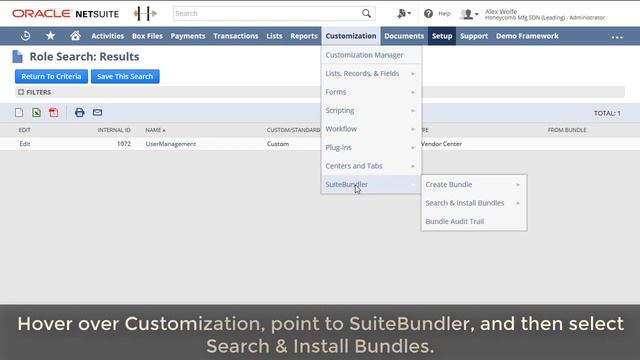Image resolution: width=640 pixels, height=360 pixels.
Task: Email the search results
Action: pos(97,113)
